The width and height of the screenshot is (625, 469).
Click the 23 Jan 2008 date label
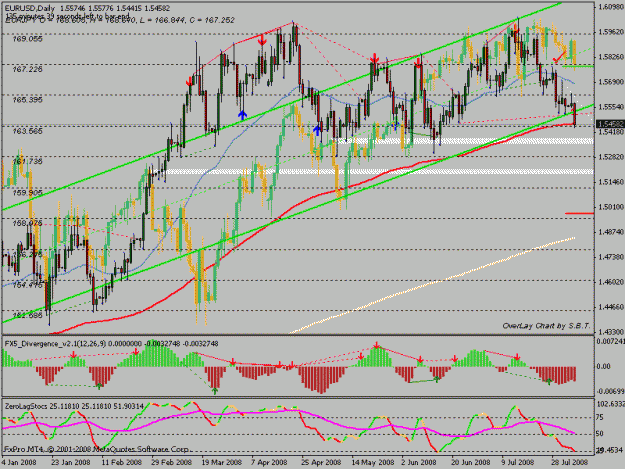[71, 463]
